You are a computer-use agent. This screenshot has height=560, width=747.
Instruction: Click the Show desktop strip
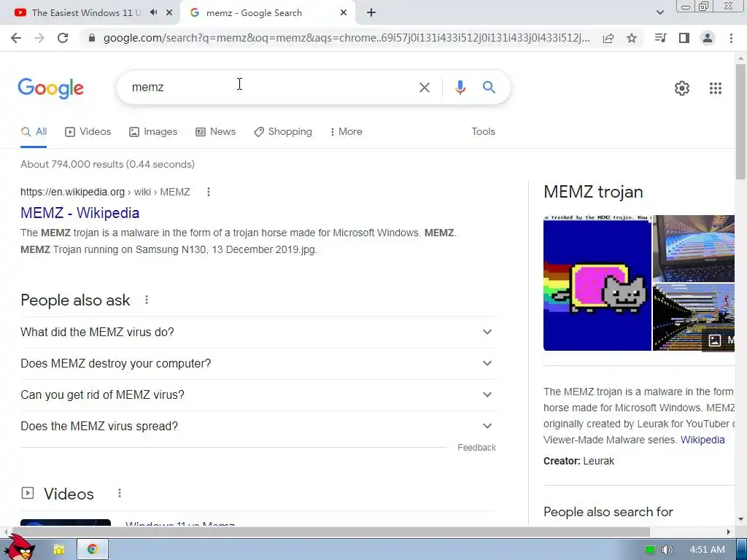click(741, 550)
